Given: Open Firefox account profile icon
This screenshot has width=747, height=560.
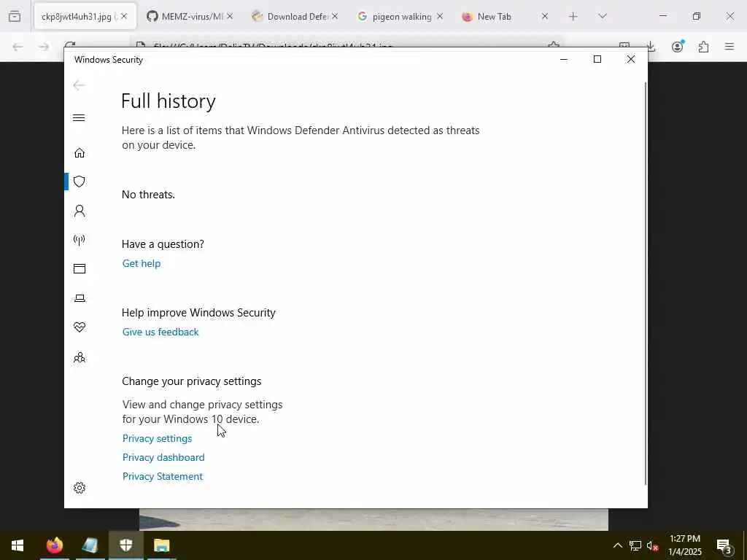Looking at the screenshot, I should 678,46.
